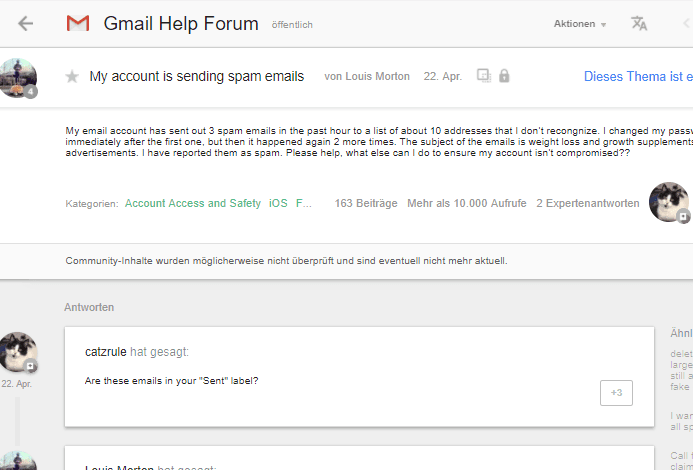Screen dimensions: 693x470
Task: Click the 'Dieses Thema ist' blue link
Action: [638, 76]
